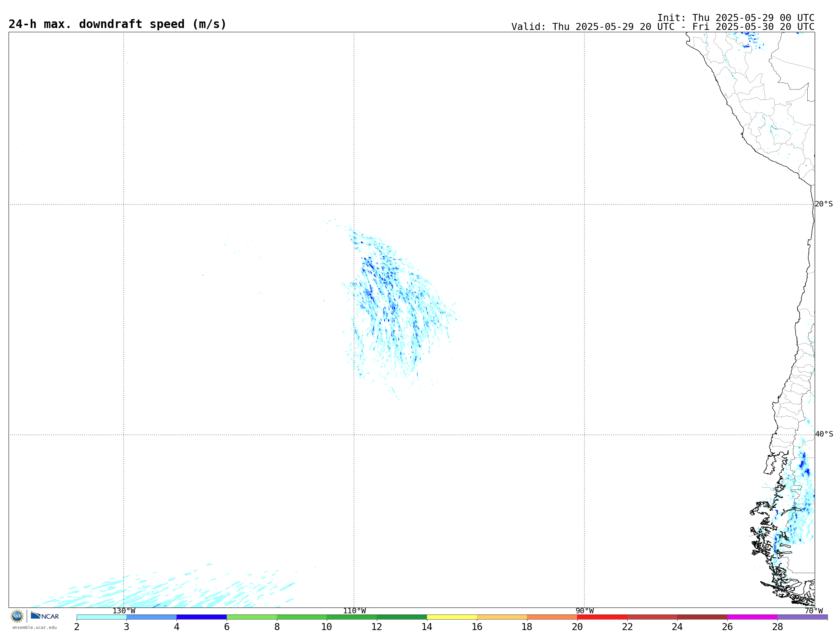This screenshot has height=632, width=840.
Task: Open the ensemble.ucar.edu link text
Action: [x=34, y=627]
